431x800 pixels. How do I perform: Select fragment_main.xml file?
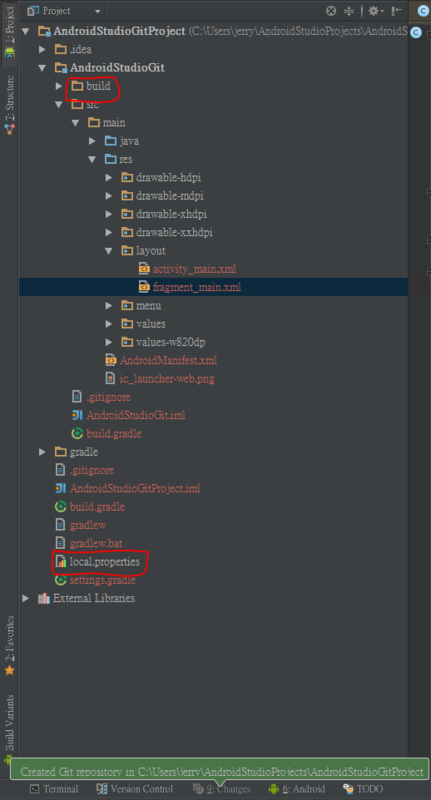pos(197,287)
